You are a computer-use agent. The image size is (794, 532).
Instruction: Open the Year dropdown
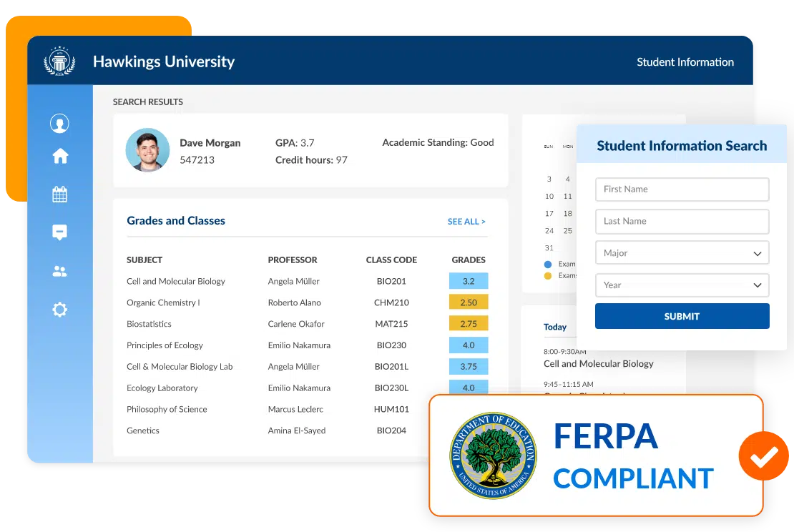click(x=682, y=285)
